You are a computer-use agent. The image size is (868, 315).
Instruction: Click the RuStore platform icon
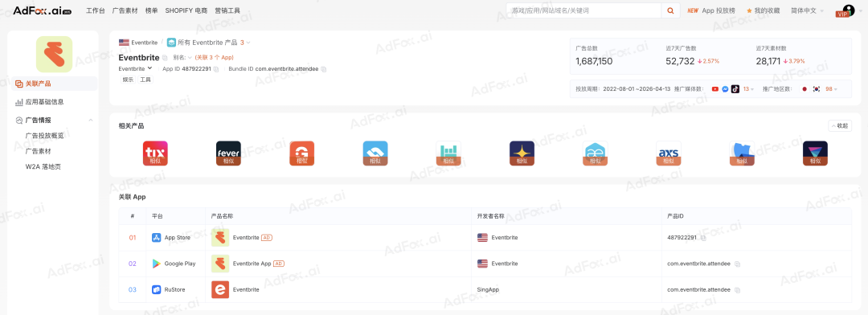157,289
